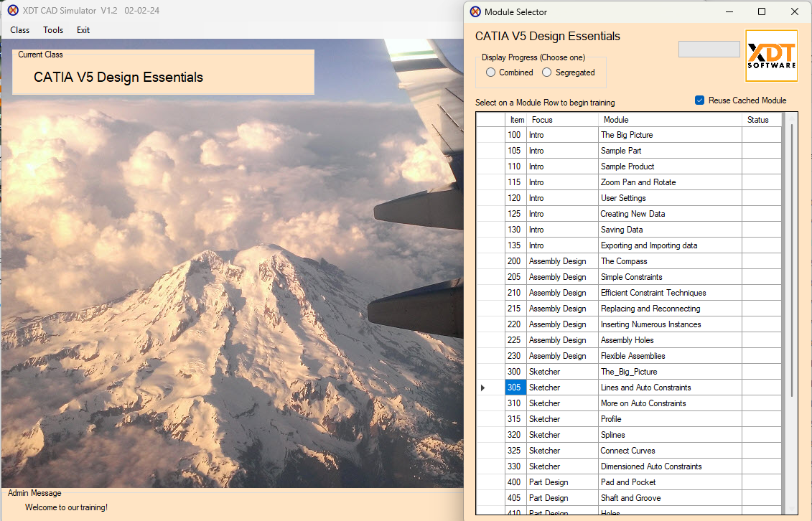Select the Combined progress radio button
The image size is (812, 521).
[x=510, y=72]
